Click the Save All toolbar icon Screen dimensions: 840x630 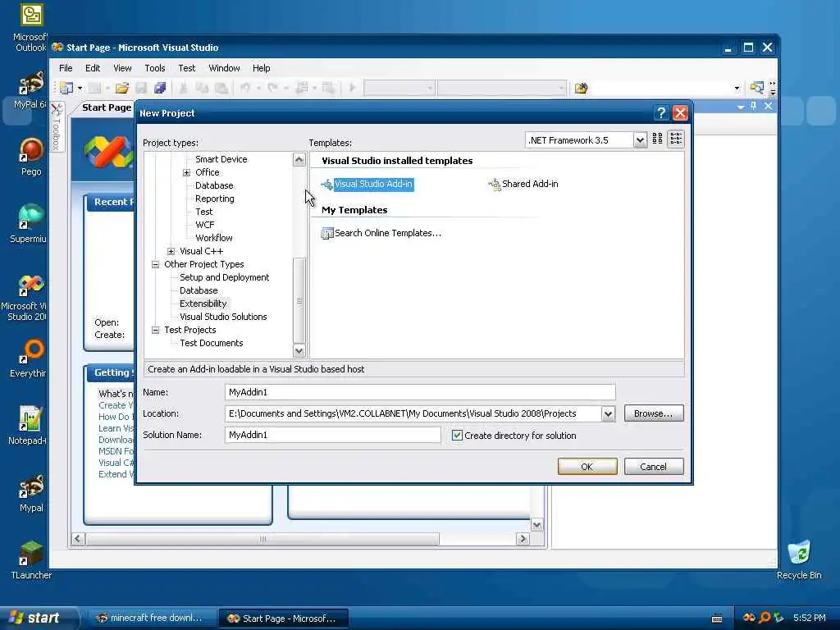[x=160, y=87]
